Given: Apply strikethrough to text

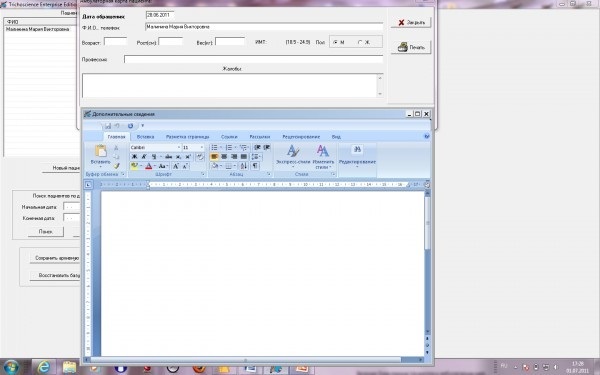Looking at the screenshot, I should [168, 157].
